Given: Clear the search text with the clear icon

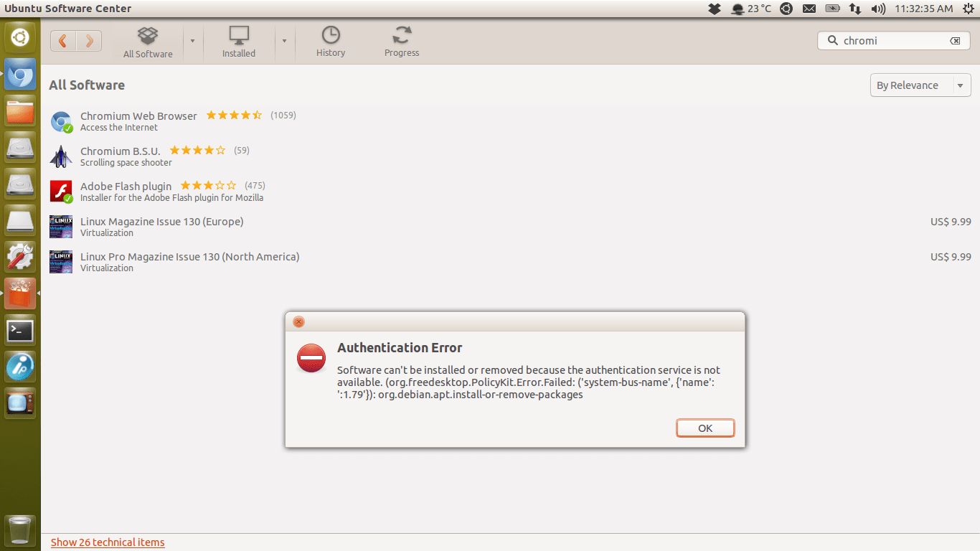Looking at the screenshot, I should click(955, 41).
